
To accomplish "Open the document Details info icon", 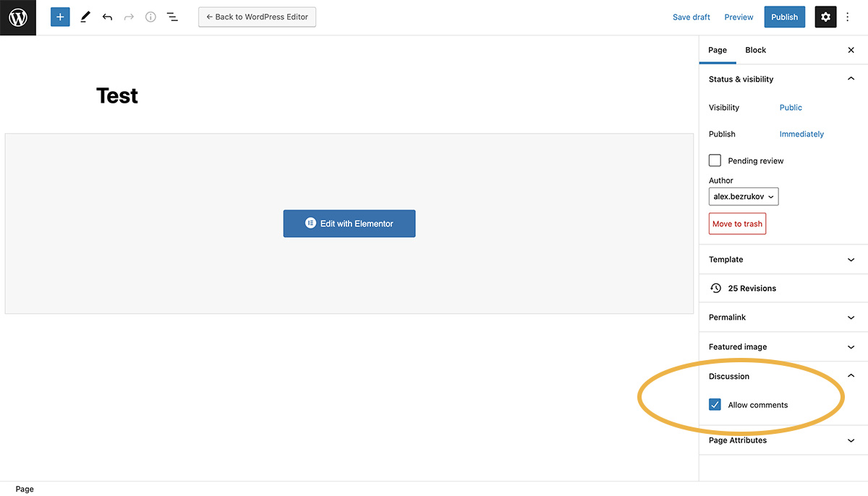I will [x=150, y=17].
